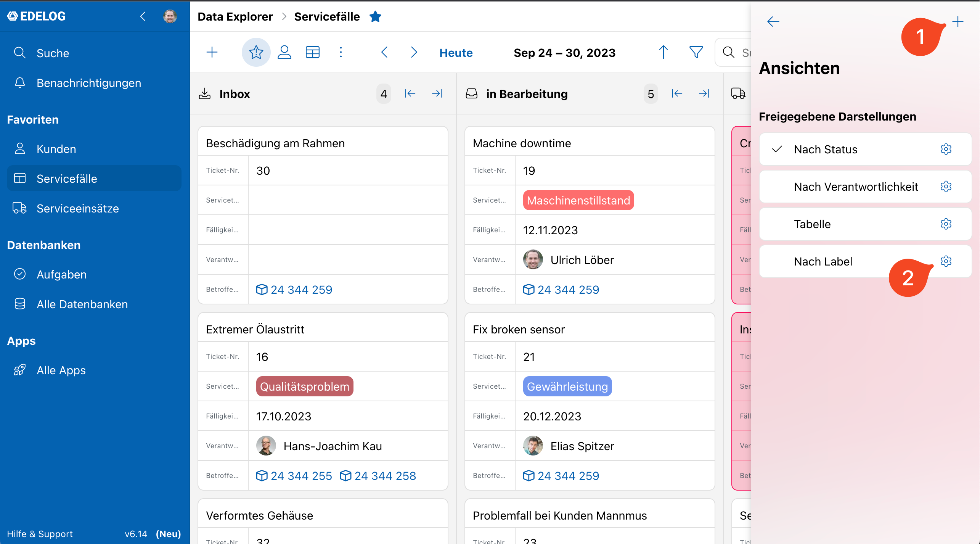Image resolution: width=980 pixels, height=544 pixels.
Task: Open the user profile avatar
Action: (x=170, y=16)
